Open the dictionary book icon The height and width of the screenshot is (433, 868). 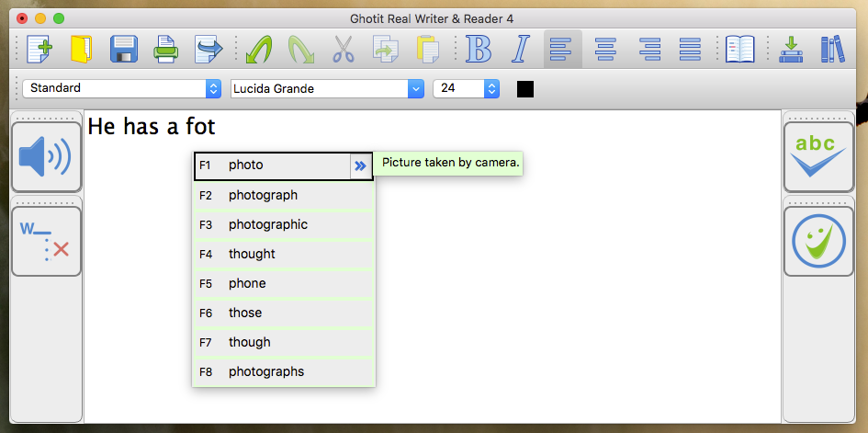pos(739,49)
